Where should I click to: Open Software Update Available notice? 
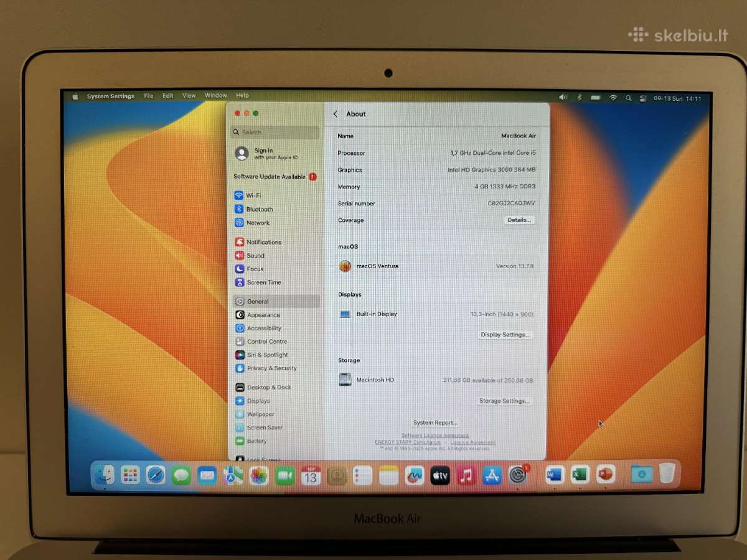tap(275, 177)
